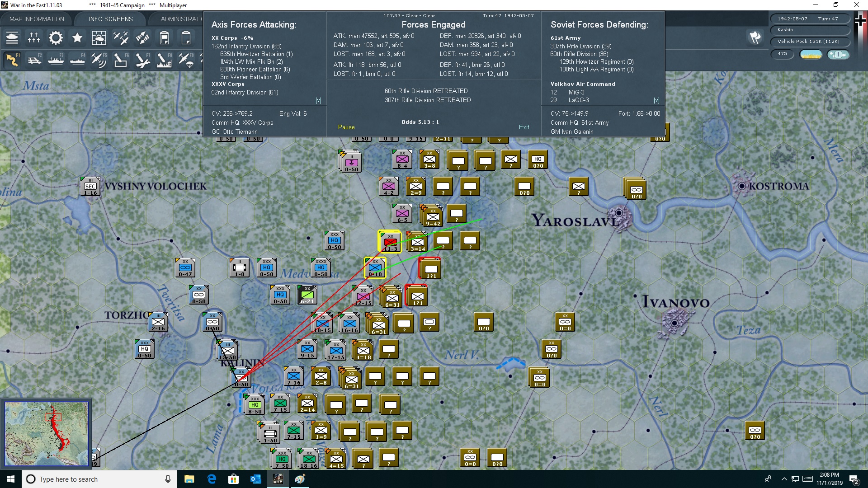Open the ADMINISTRATION tab
Image resolution: width=868 pixels, height=488 pixels.
pos(182,19)
